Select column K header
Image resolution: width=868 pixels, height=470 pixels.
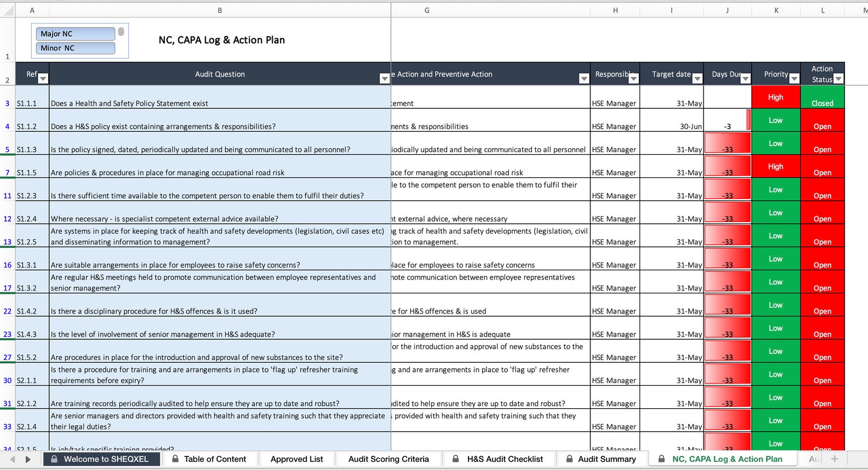[776, 10]
